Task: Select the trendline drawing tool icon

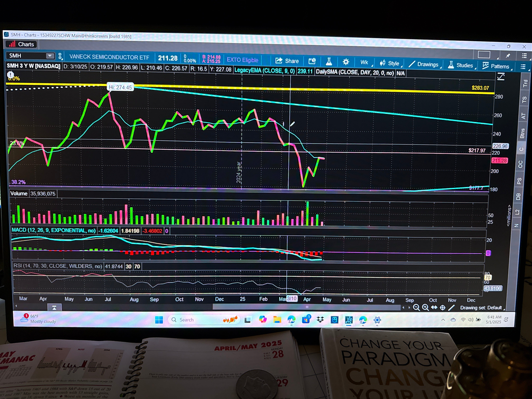Action: point(452,308)
